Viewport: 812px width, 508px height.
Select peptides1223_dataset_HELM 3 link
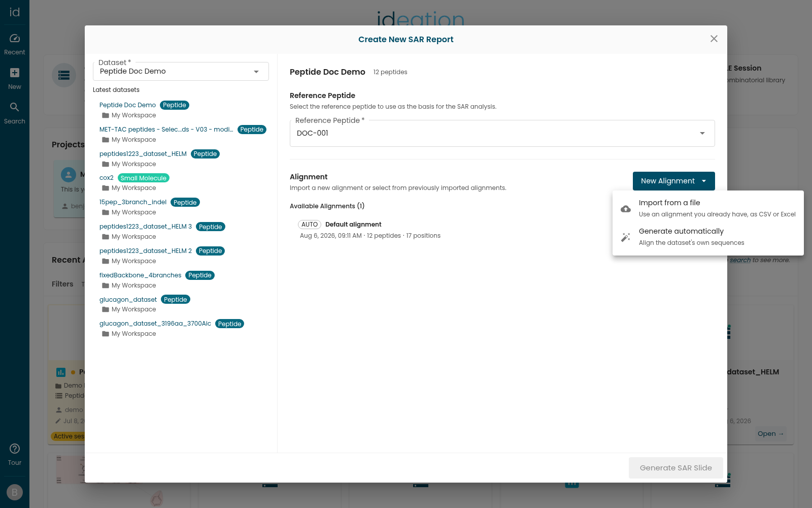click(146, 227)
